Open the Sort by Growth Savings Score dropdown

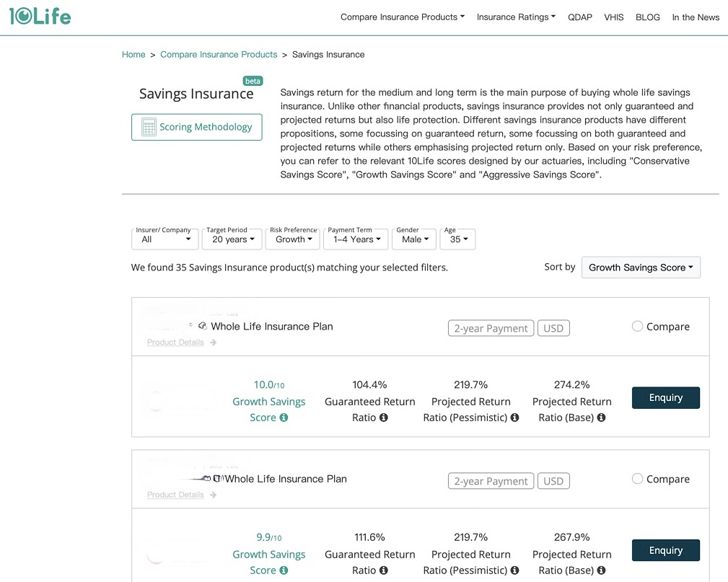(x=640, y=268)
